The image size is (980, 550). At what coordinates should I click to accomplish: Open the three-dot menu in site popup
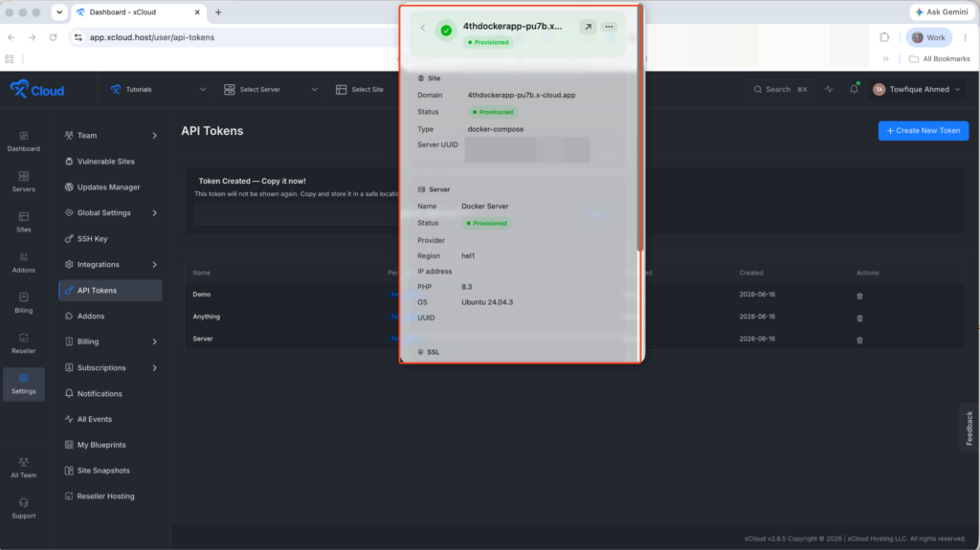coord(609,27)
